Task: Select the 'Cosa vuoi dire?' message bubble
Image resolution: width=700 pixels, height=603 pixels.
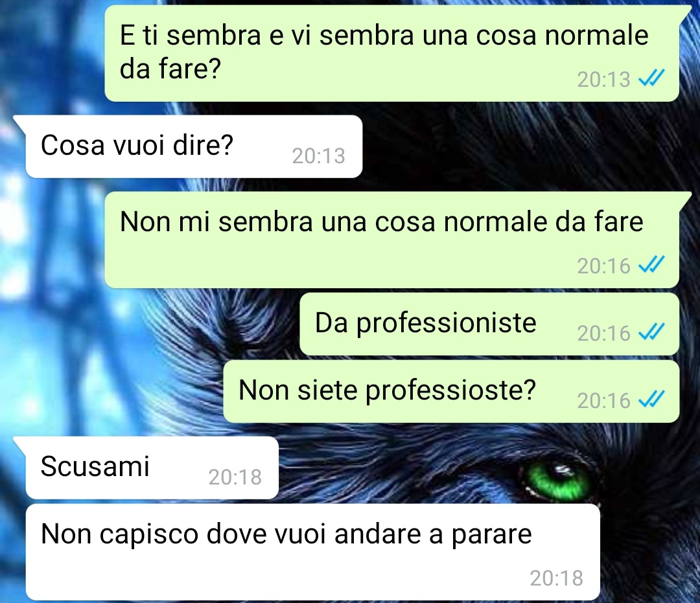Action: pos(194,147)
